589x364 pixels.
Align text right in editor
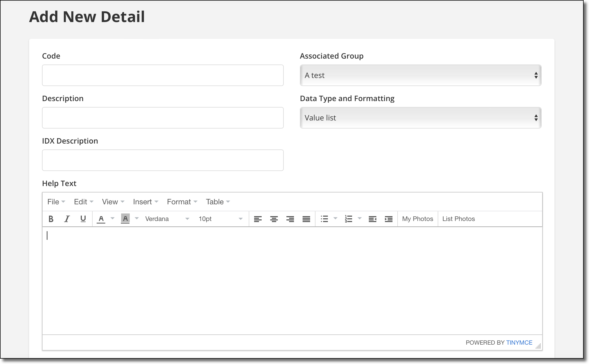pyautogui.click(x=290, y=219)
